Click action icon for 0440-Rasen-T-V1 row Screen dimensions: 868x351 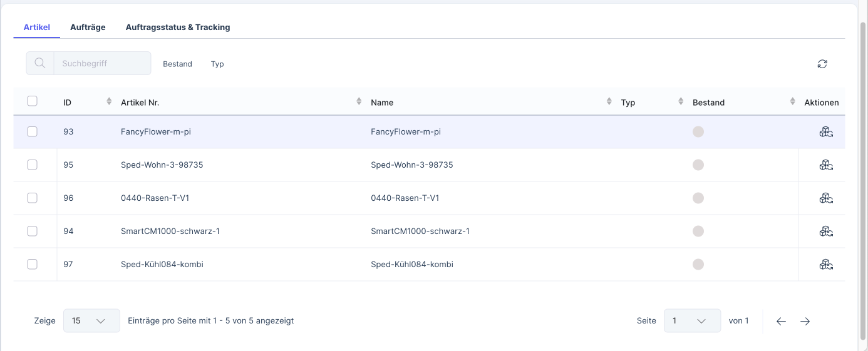click(x=825, y=198)
